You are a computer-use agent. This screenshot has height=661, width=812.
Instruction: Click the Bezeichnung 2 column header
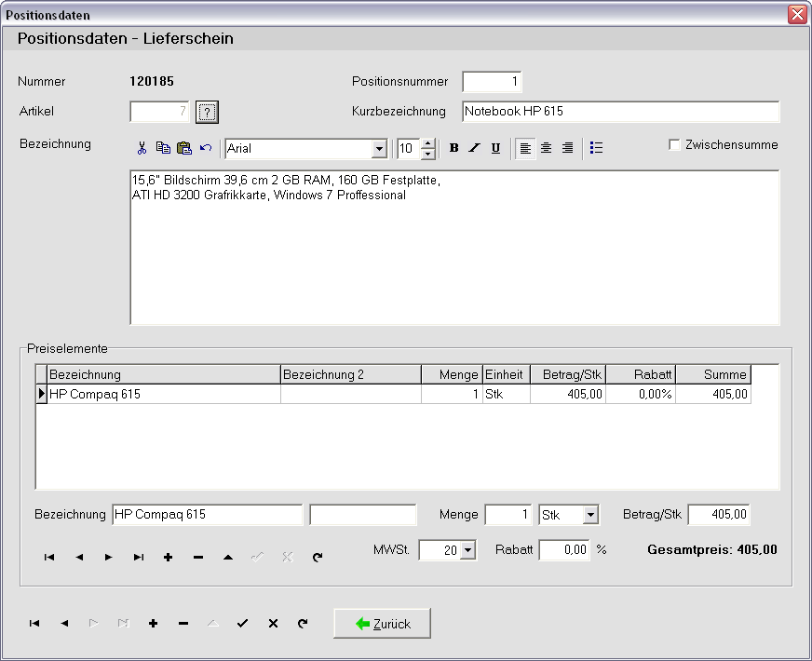(350, 375)
